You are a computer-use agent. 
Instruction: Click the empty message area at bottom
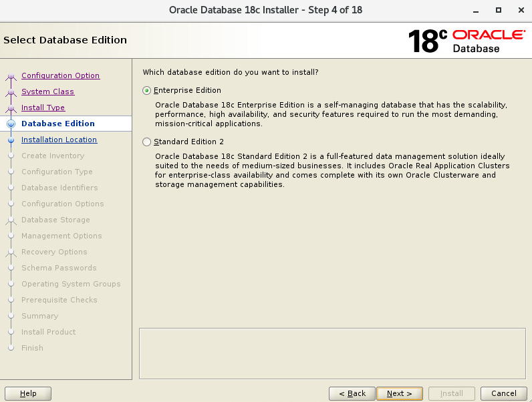point(333,353)
